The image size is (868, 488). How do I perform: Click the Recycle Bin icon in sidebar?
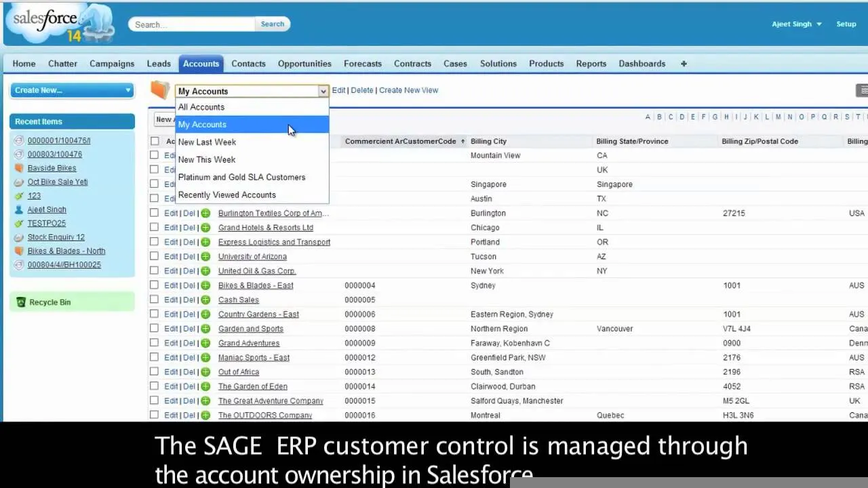(x=20, y=302)
